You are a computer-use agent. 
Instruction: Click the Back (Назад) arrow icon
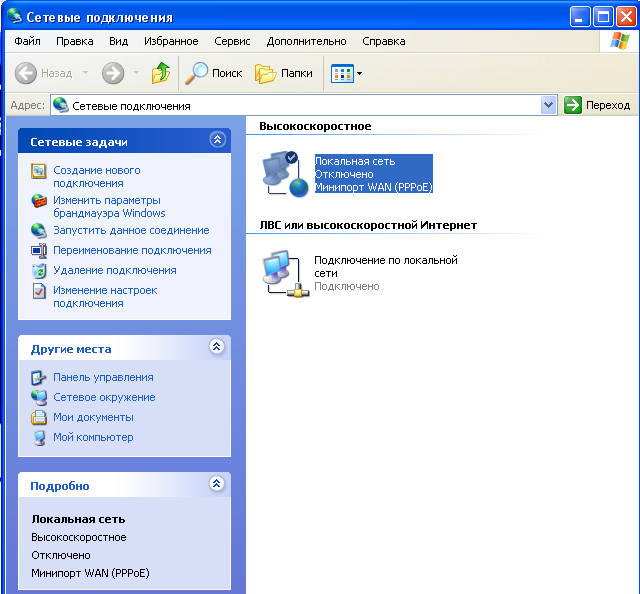26,73
